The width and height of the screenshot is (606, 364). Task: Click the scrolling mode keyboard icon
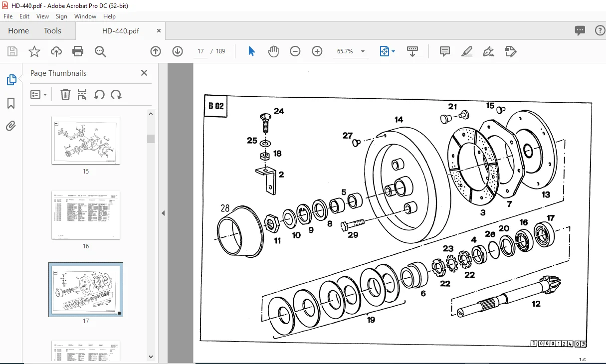coord(412,51)
